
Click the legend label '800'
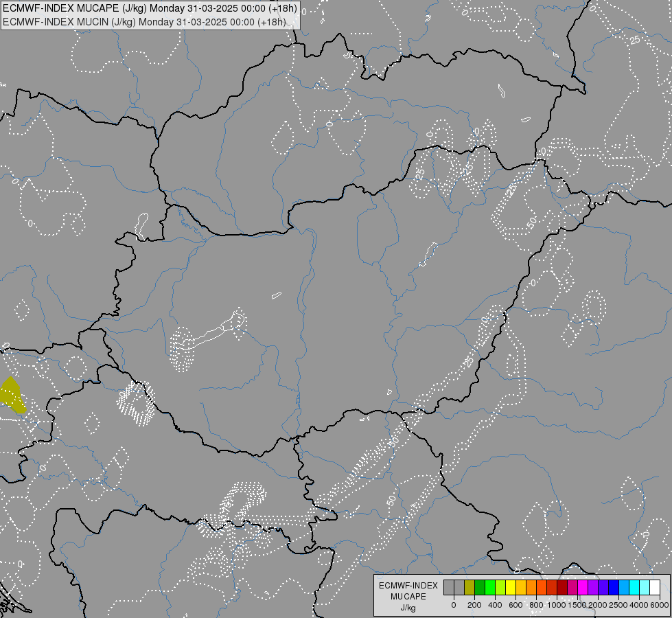coord(536,605)
